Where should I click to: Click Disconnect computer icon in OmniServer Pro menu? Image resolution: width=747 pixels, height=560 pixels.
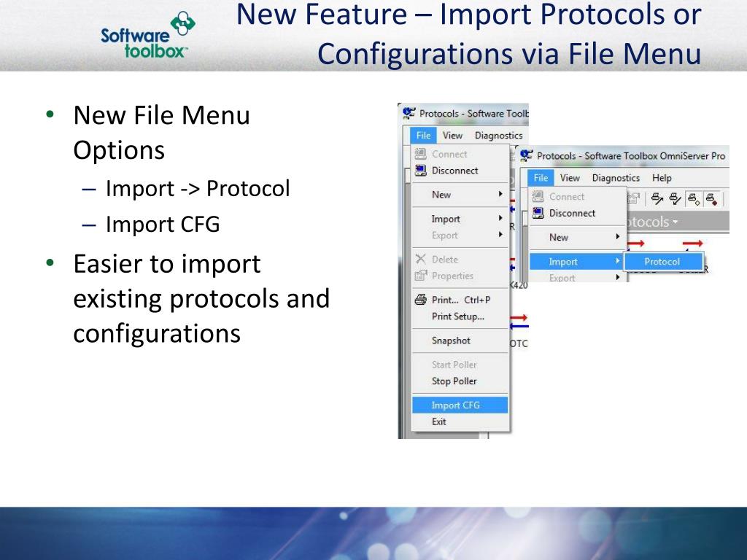(538, 213)
